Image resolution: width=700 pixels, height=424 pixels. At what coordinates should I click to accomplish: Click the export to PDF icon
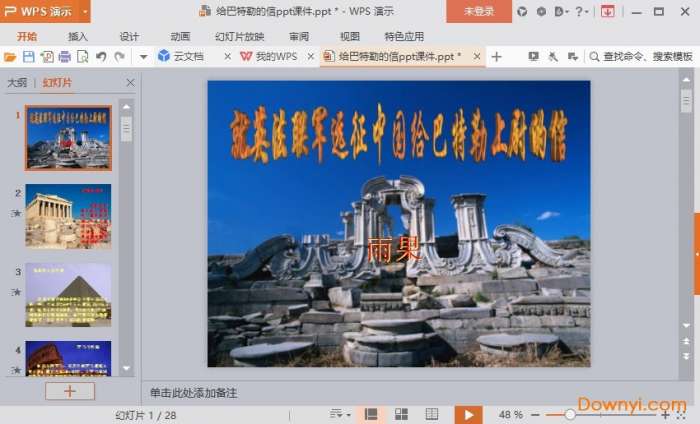coord(46,57)
